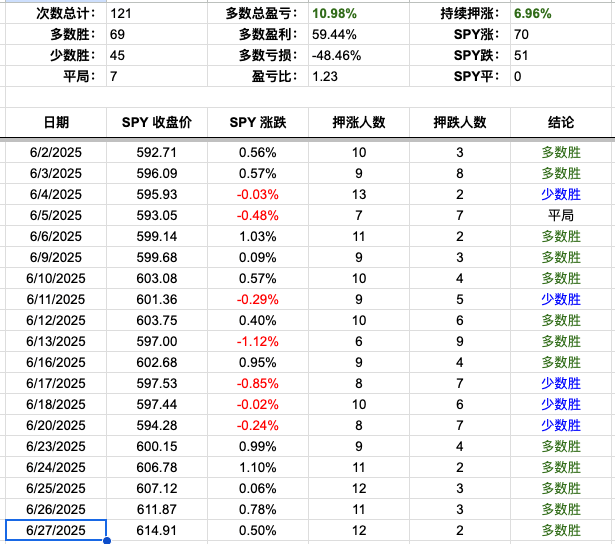
Task: Click the change value 0.95%
Action: [x=258, y=362]
